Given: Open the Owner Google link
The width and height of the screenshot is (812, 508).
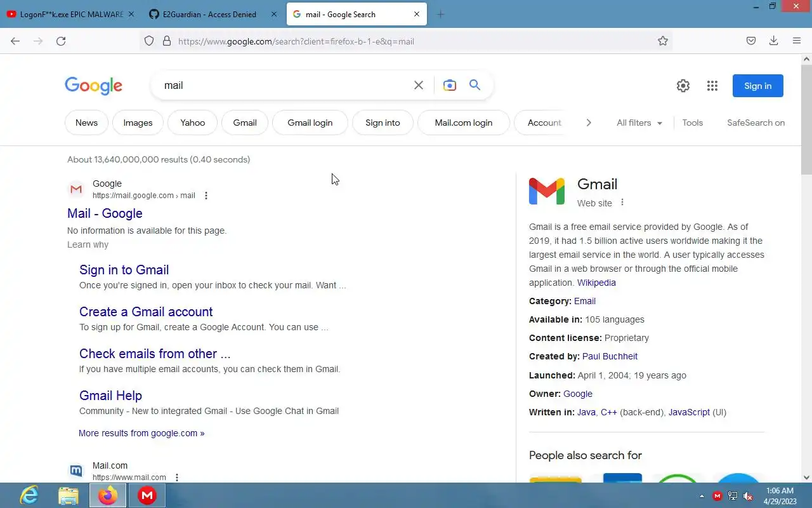Looking at the screenshot, I should pyautogui.click(x=578, y=394).
